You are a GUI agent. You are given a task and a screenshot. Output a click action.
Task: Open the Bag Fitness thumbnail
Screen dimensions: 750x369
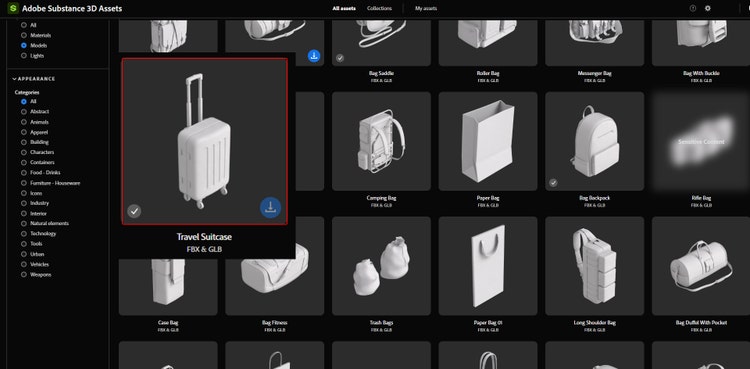(x=275, y=287)
